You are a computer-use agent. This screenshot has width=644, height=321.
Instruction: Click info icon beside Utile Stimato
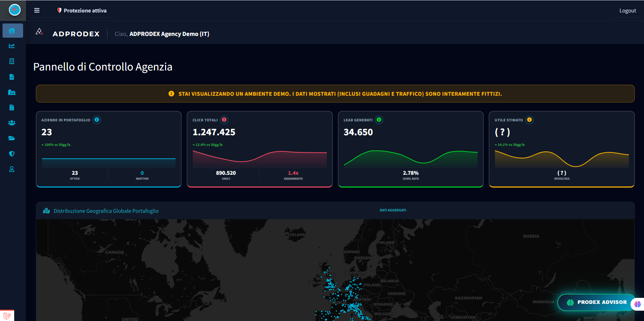pos(529,120)
